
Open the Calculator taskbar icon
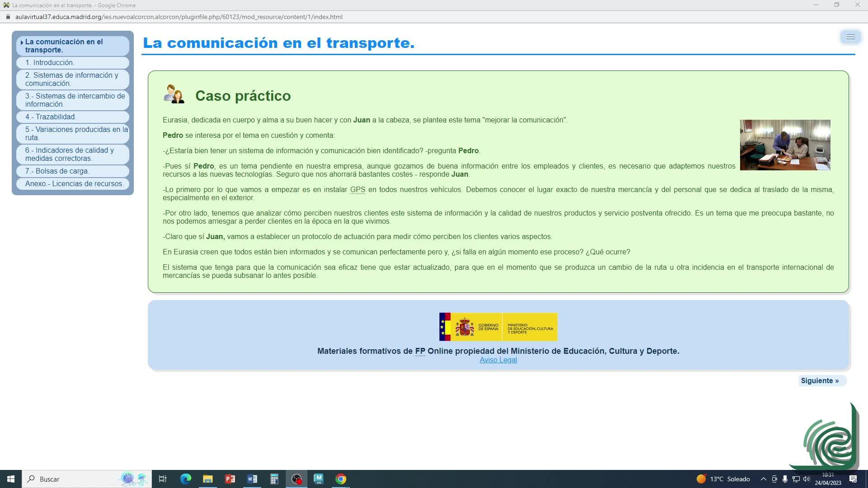tap(274, 479)
